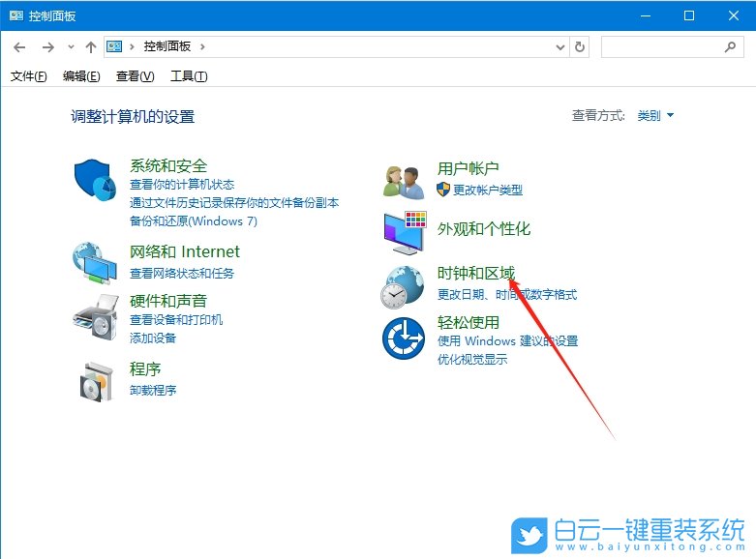Click 查看设备和打印机 link
Screen dimensions: 756x559
[176, 320]
